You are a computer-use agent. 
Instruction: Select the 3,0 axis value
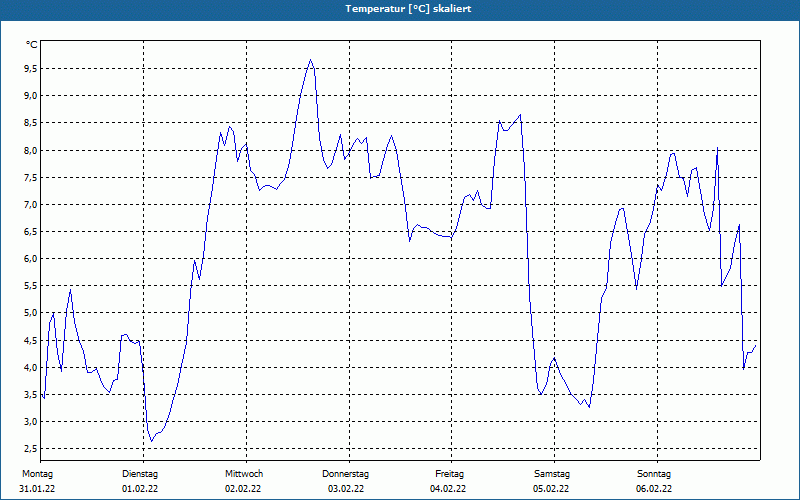pyautogui.click(x=31, y=421)
